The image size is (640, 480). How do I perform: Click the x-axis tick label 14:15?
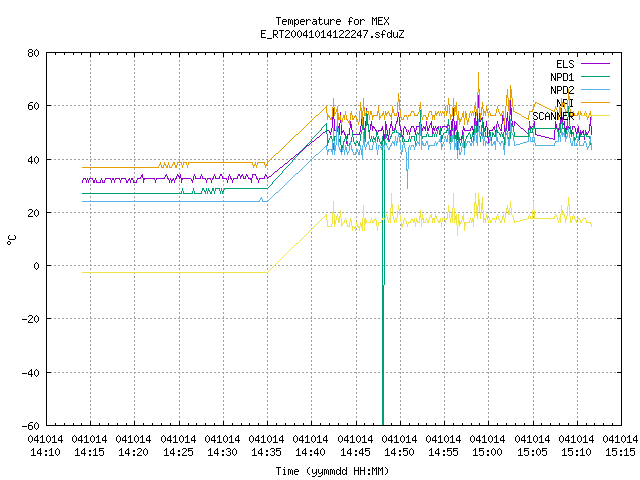[x=89, y=452]
